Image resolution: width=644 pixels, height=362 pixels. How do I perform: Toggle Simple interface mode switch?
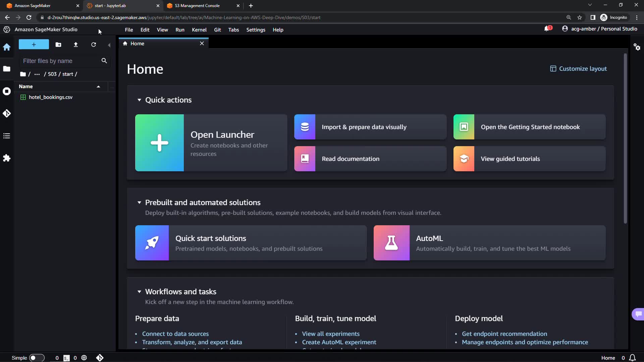pyautogui.click(x=37, y=358)
